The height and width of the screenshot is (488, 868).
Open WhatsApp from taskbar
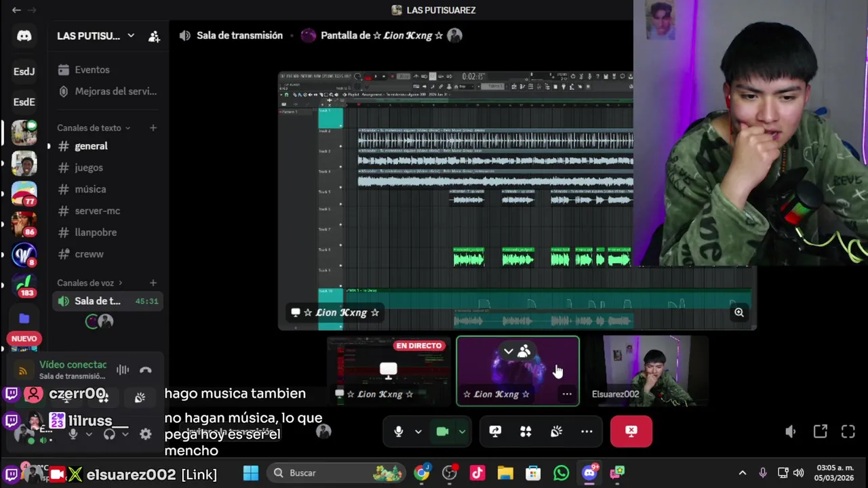point(561,473)
